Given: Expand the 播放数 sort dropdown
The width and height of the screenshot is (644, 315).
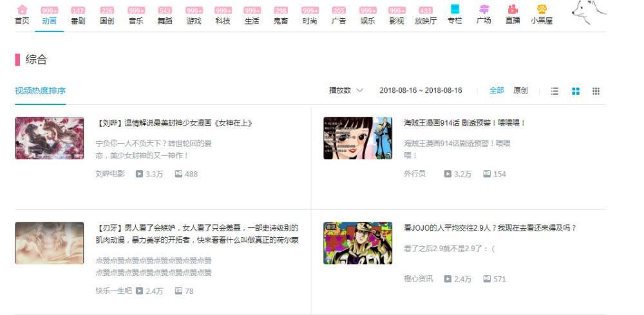Looking at the screenshot, I should click(346, 90).
